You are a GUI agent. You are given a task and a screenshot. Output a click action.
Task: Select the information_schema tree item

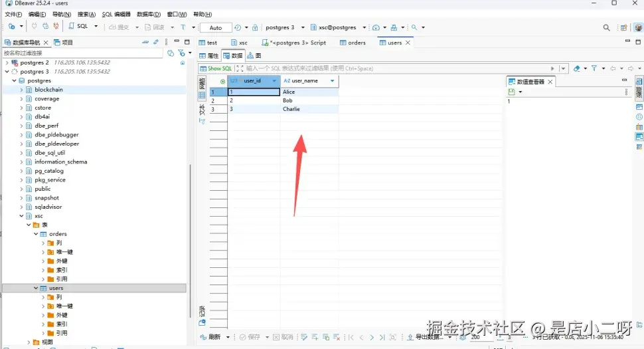[61, 162]
